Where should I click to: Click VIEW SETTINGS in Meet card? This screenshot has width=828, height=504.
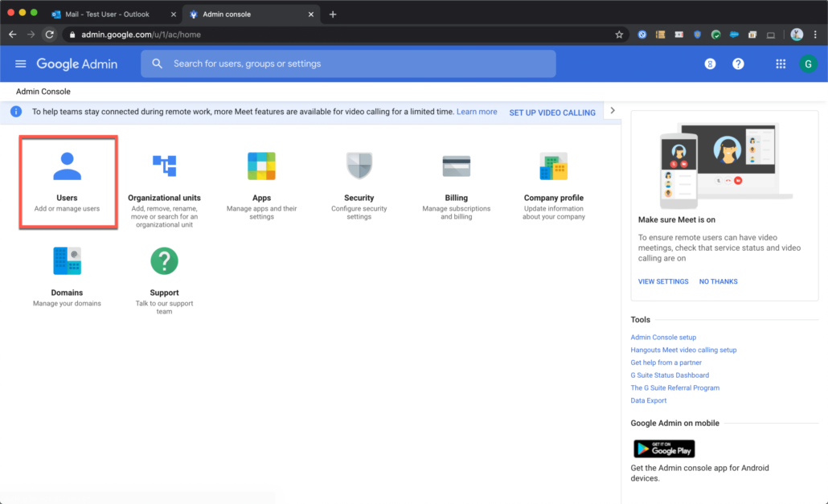663,281
